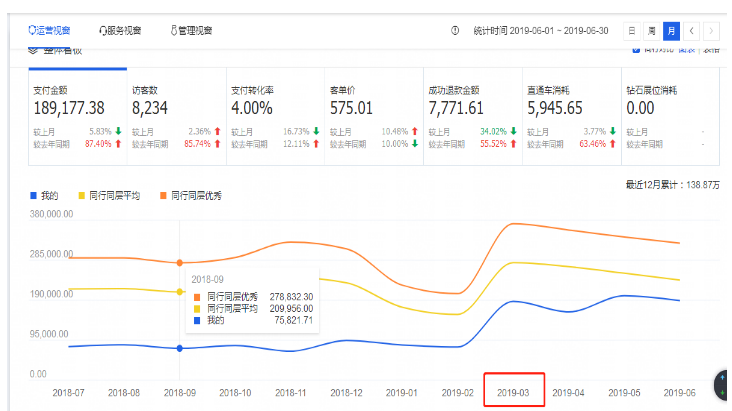Select the 钻石展位消耗 metric card
Viewport: 732px width, 411px height.
click(x=671, y=117)
